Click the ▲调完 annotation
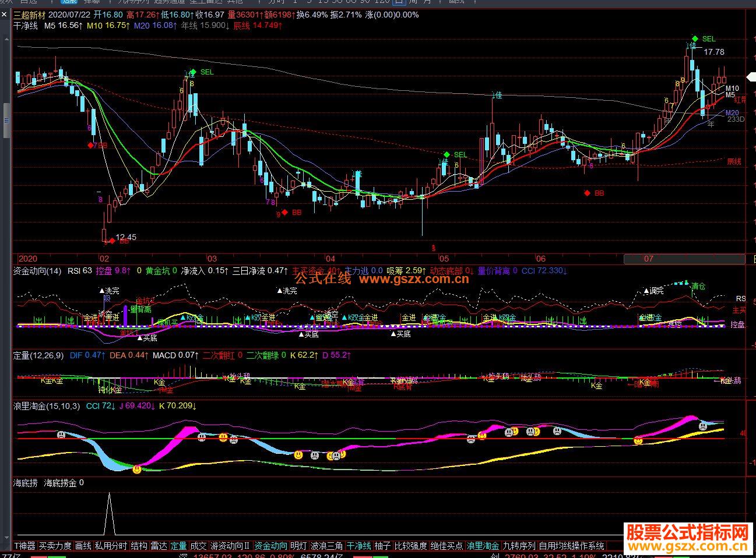This screenshot has width=756, height=558. (x=653, y=291)
